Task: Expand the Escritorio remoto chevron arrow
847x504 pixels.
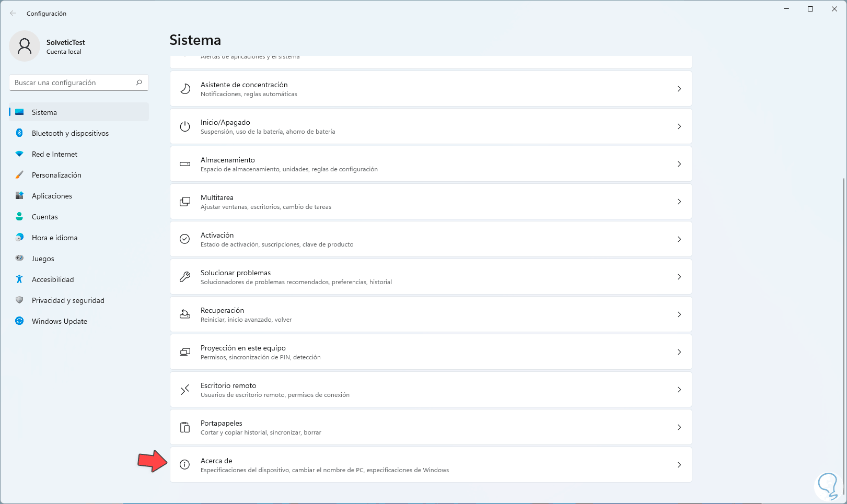Action: tap(679, 390)
